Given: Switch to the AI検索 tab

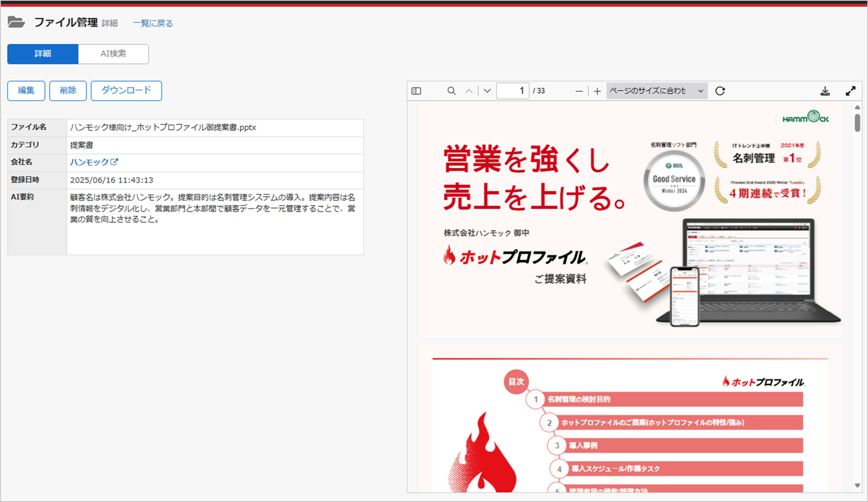Looking at the screenshot, I should 113,53.
